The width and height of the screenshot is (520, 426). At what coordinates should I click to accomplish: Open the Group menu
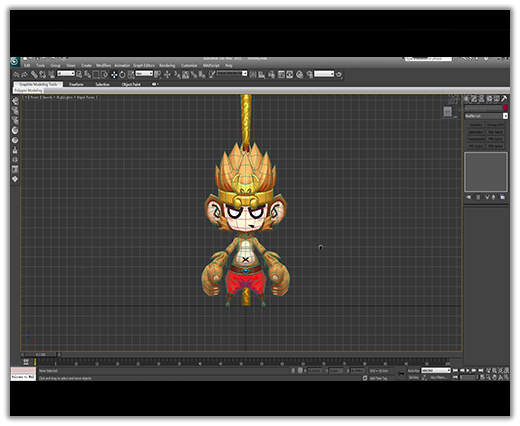(x=55, y=65)
